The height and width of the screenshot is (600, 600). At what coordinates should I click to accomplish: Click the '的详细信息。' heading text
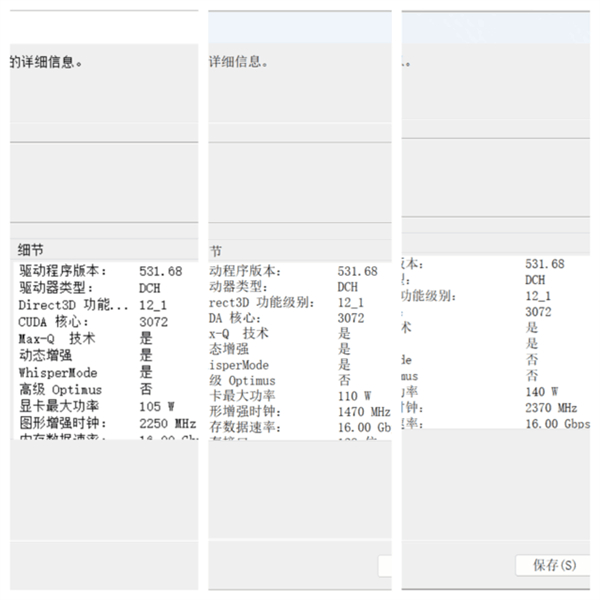point(46,62)
